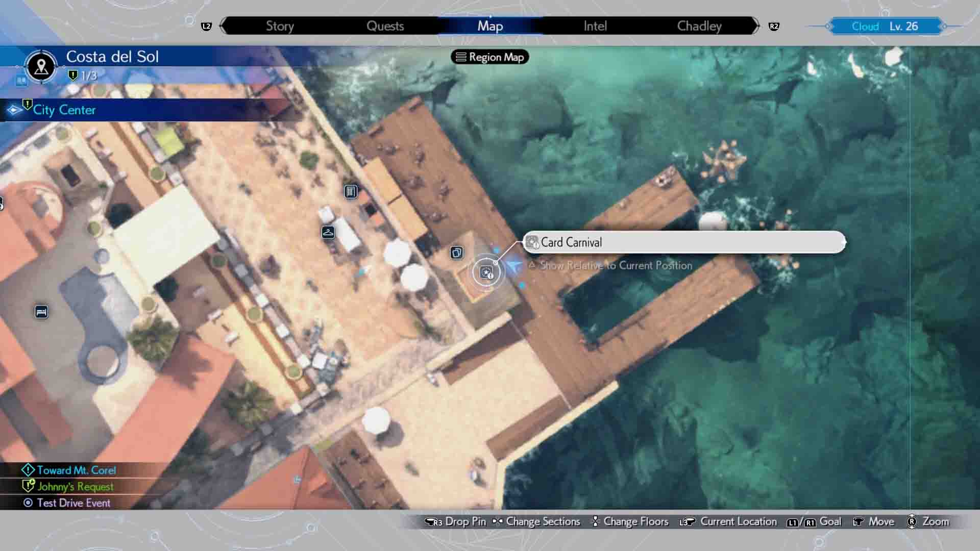This screenshot has width=980, height=551.
Task: Click the Zoom control hint
Action: 936,522
